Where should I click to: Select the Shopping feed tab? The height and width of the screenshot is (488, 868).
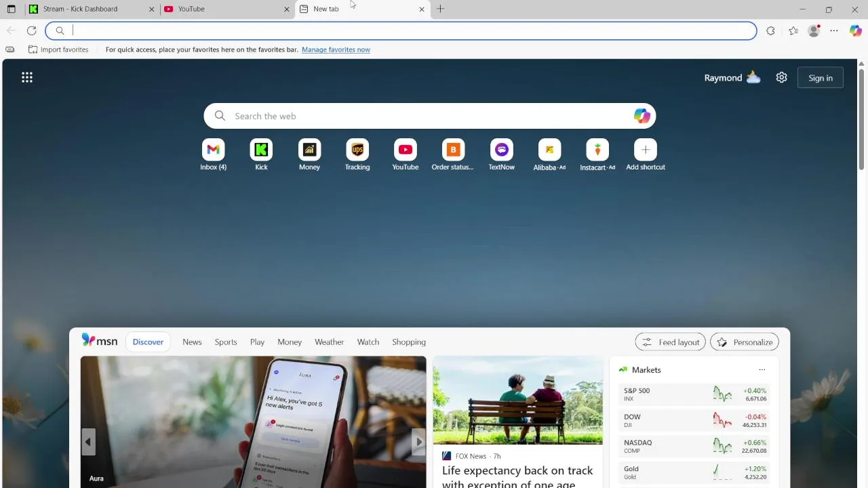coord(409,342)
